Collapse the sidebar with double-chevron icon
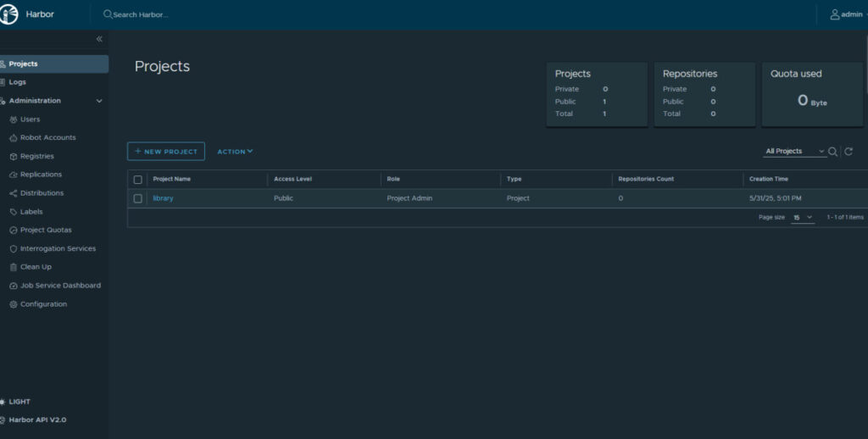868x439 pixels. click(x=99, y=39)
